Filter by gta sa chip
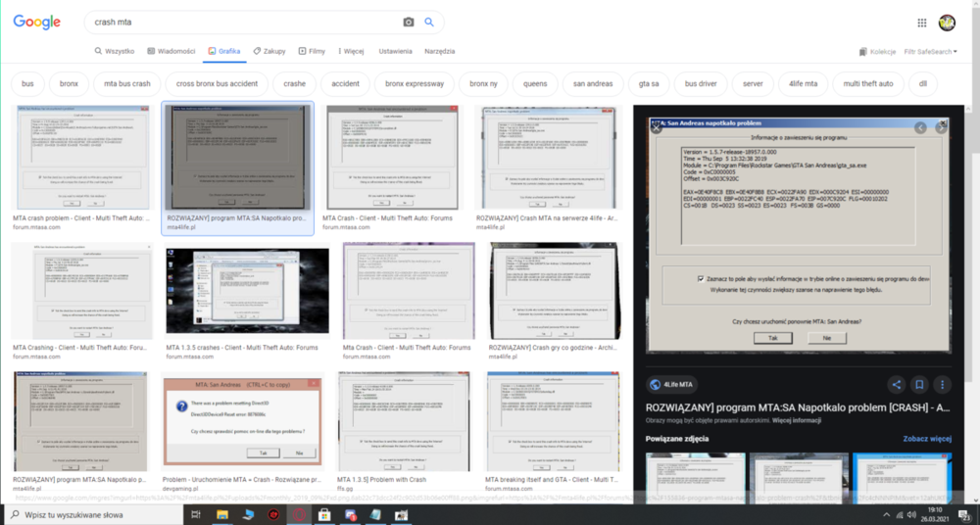The height and width of the screenshot is (525, 980). click(x=649, y=84)
